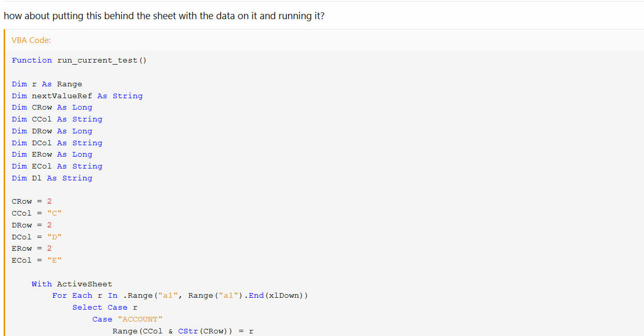Click the DCol = "D" assignment line
The height and width of the screenshot is (336, 644).
37,237
